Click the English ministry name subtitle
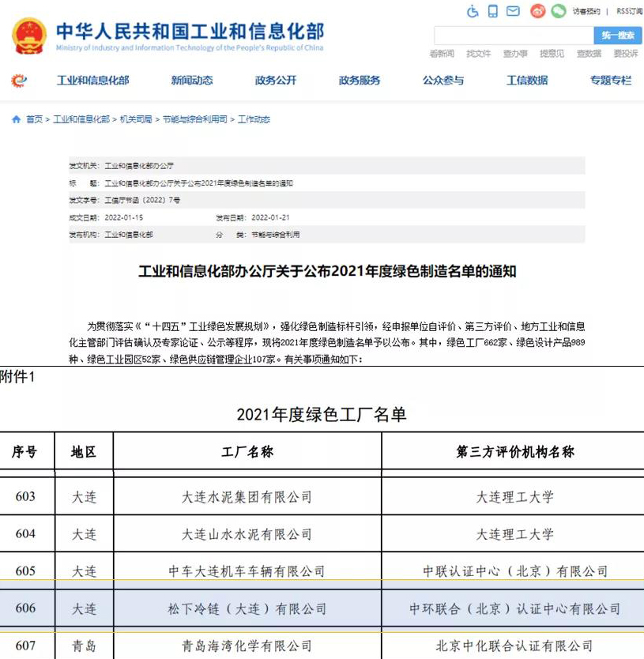 190,47
